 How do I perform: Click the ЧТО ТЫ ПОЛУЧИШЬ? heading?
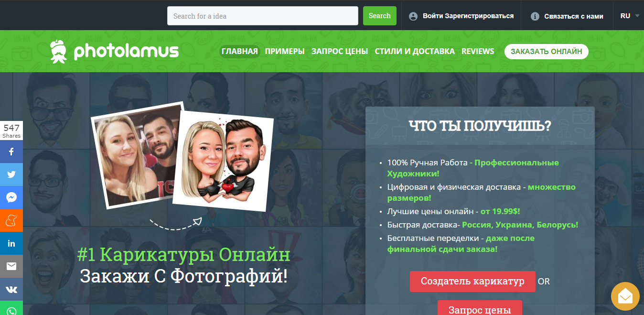(x=480, y=126)
